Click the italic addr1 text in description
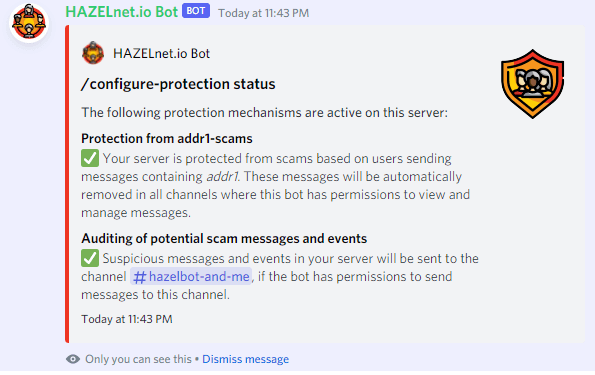595x375 pixels. point(223,177)
